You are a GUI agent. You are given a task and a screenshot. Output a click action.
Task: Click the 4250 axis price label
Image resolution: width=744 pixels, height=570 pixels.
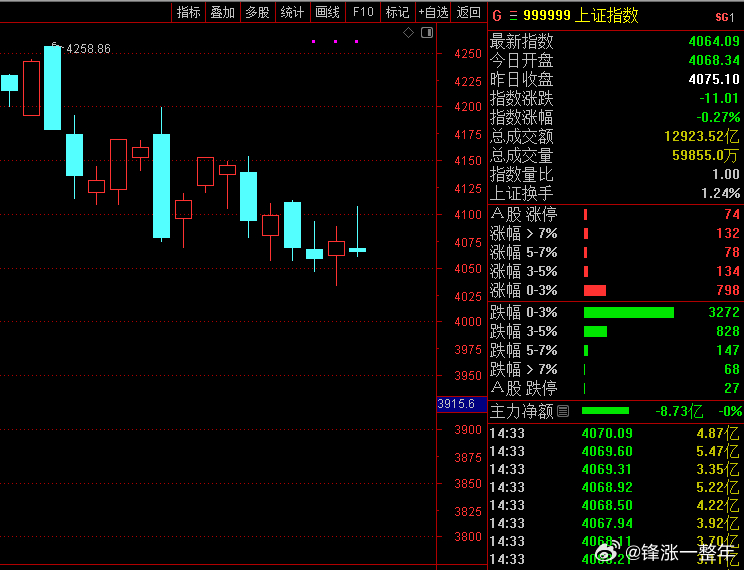(468, 54)
